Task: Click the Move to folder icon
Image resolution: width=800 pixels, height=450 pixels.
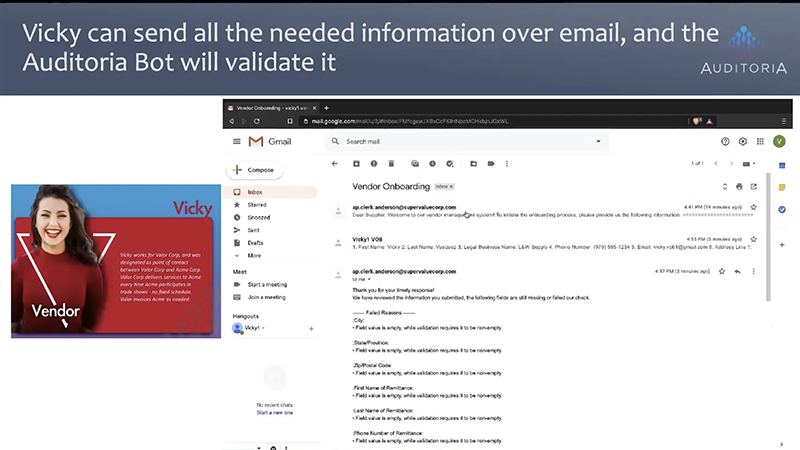Action: (473, 163)
